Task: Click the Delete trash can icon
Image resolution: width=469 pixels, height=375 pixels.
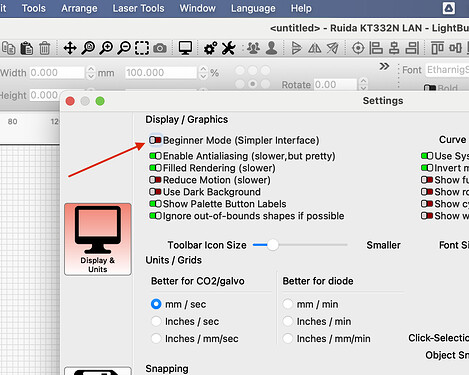Action: [x=44, y=48]
